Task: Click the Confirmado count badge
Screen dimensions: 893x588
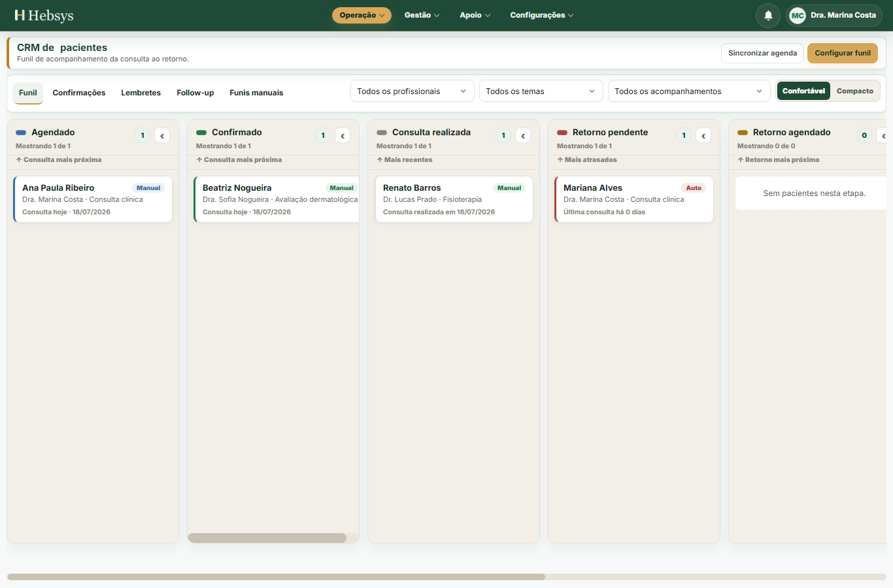Action: pyautogui.click(x=323, y=135)
